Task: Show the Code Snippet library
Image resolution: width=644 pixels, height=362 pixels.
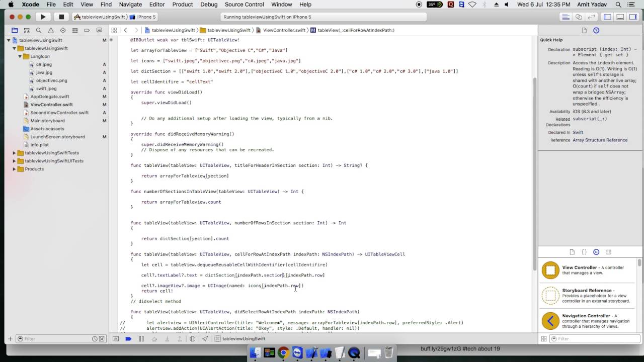Action: tap(584, 252)
